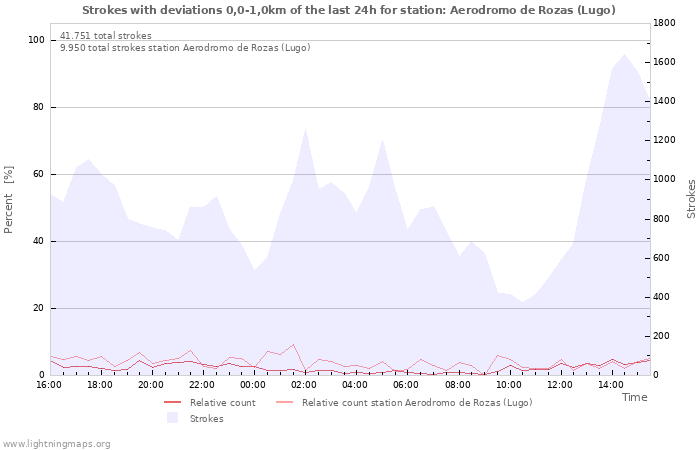Click the Time x-axis label

pyautogui.click(x=634, y=397)
